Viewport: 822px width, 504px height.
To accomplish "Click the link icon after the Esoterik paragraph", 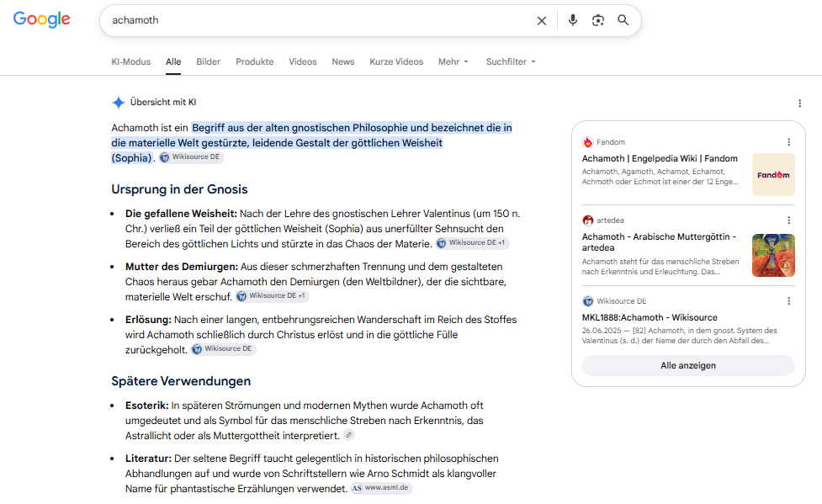I will click(x=348, y=435).
